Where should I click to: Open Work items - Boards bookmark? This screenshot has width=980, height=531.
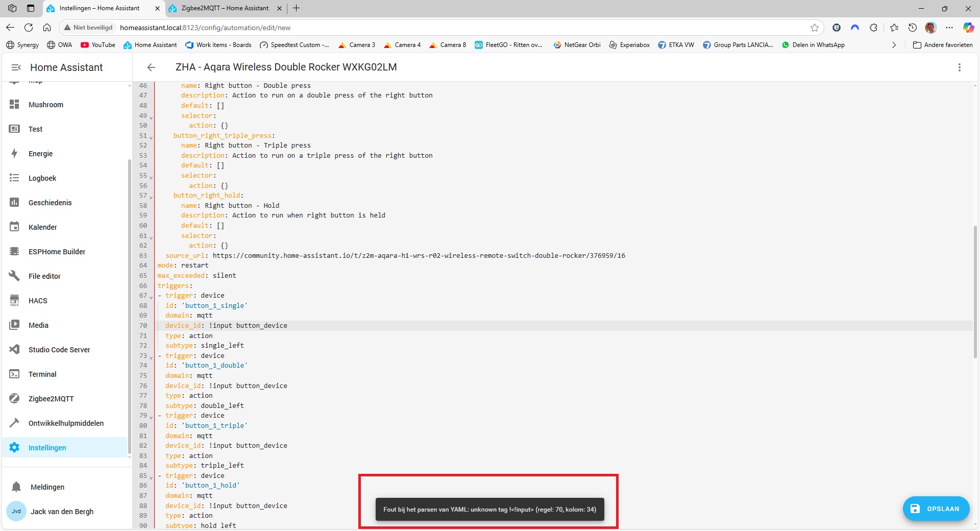(x=218, y=45)
